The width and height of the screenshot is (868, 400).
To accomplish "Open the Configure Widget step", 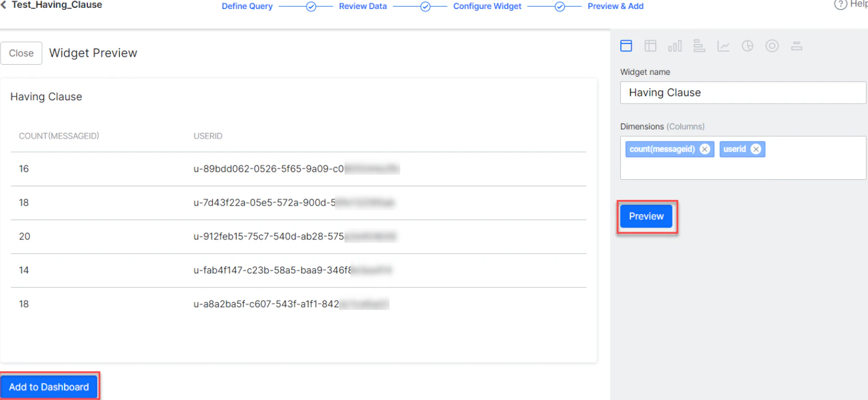I will tap(487, 6).
